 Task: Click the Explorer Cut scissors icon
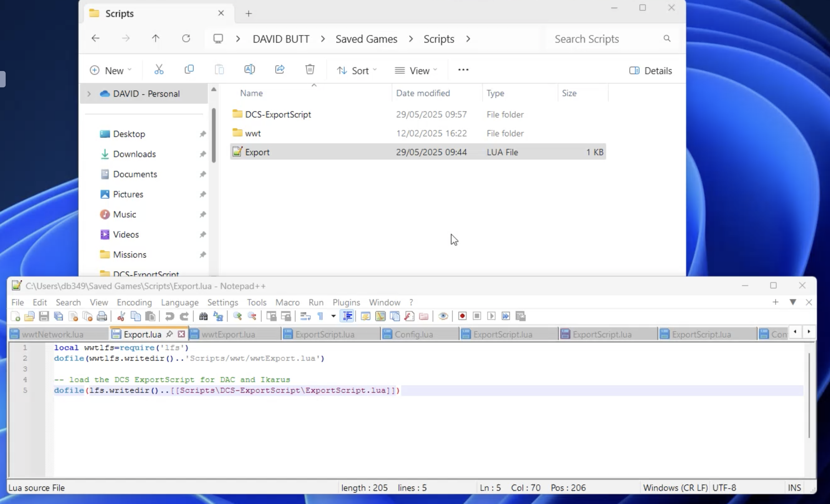pos(159,70)
